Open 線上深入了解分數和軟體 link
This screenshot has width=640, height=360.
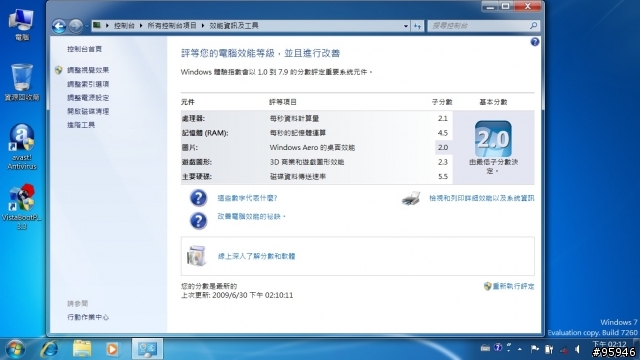point(256,256)
